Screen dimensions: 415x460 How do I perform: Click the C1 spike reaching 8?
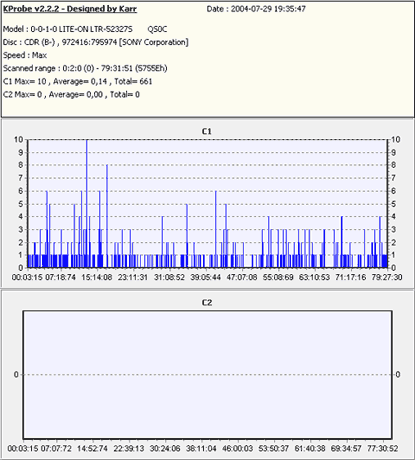107,216
